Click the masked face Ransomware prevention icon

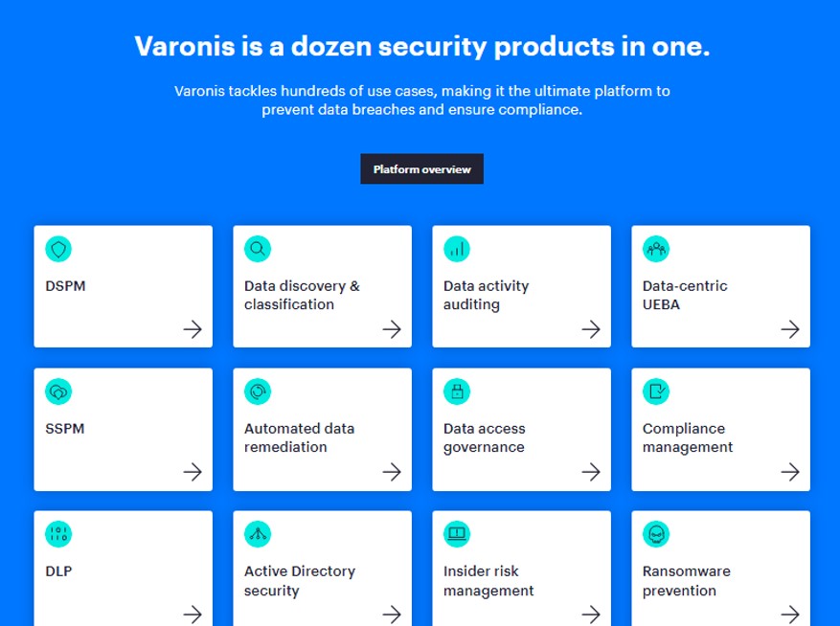click(x=656, y=534)
